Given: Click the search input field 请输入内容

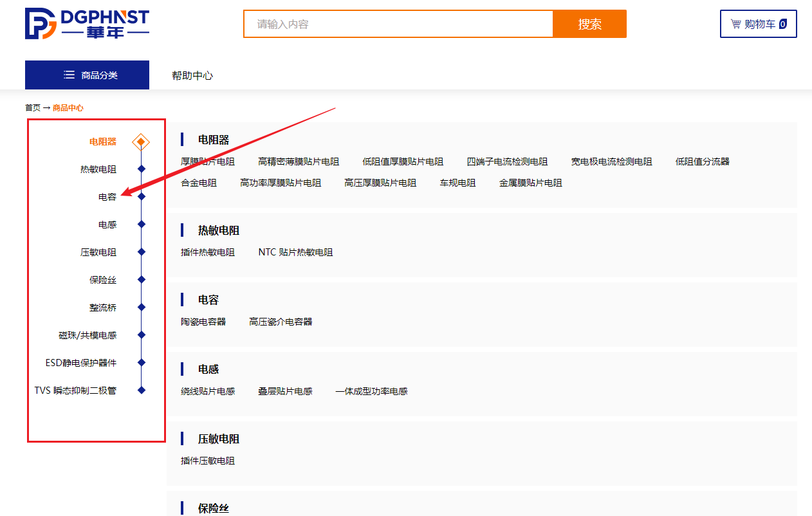Looking at the screenshot, I should (398, 24).
